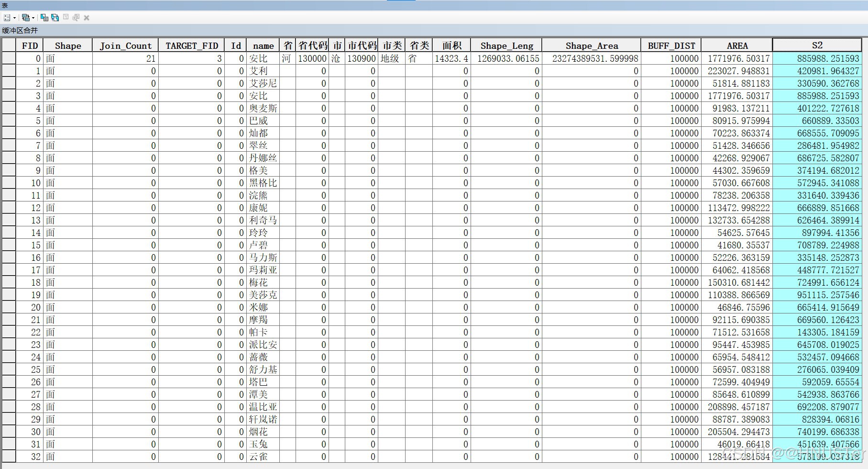Click the Select By Attributes icon
The image size is (868, 469).
coord(44,18)
